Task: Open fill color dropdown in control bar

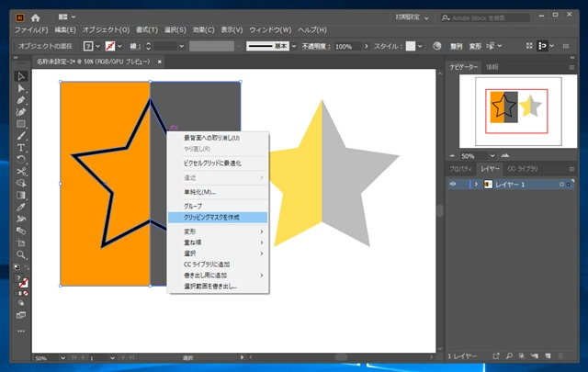Action: tap(98, 46)
